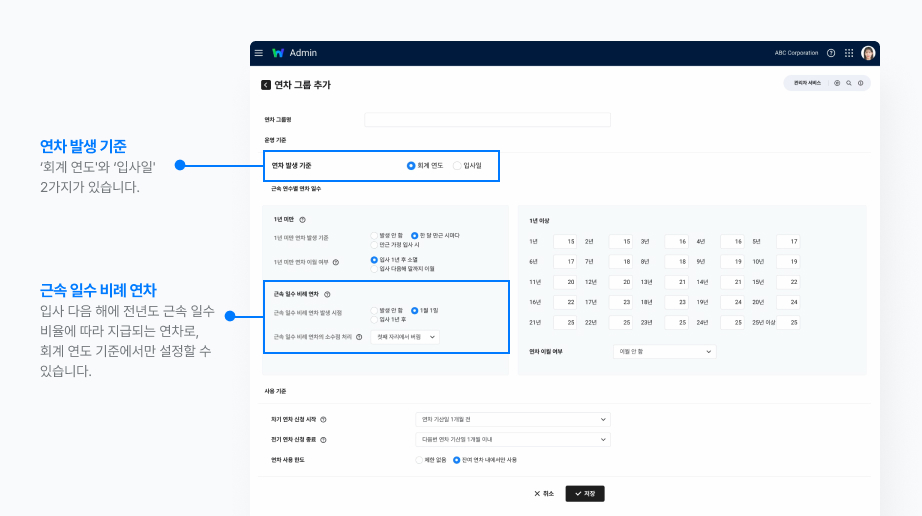The image size is (922, 516).
Task: Expand the 연차 이월 여부 dropdown
Action: [x=664, y=352]
